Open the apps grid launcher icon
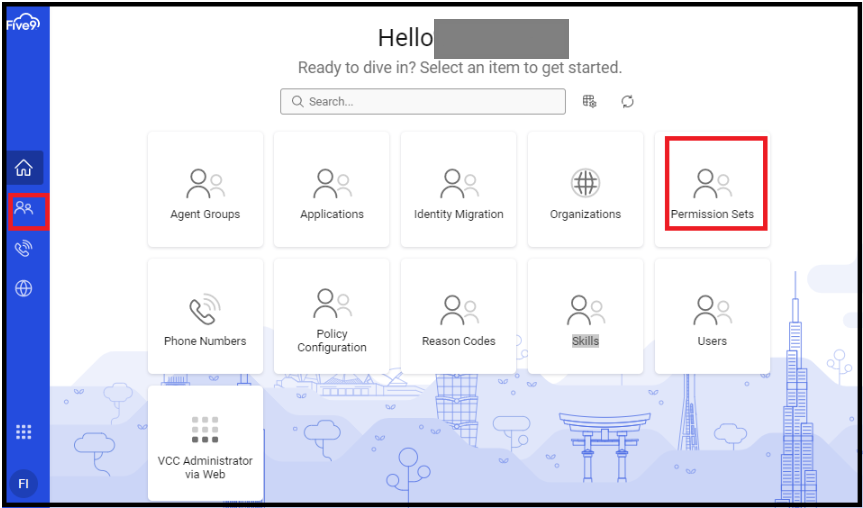863x508 pixels. click(24, 432)
